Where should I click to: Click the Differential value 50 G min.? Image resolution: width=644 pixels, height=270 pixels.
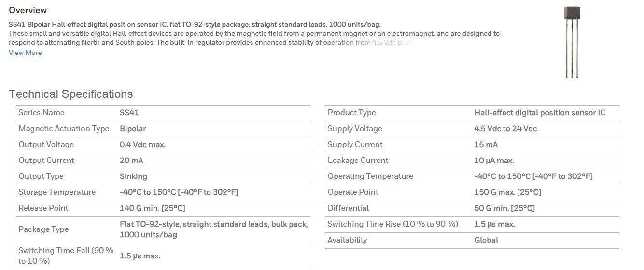pyautogui.click(x=504, y=208)
